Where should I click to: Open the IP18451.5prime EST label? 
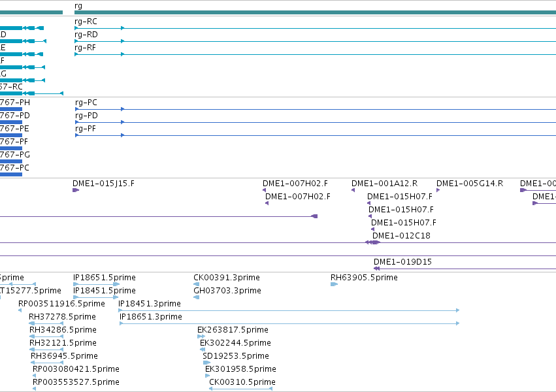pyautogui.click(x=105, y=291)
